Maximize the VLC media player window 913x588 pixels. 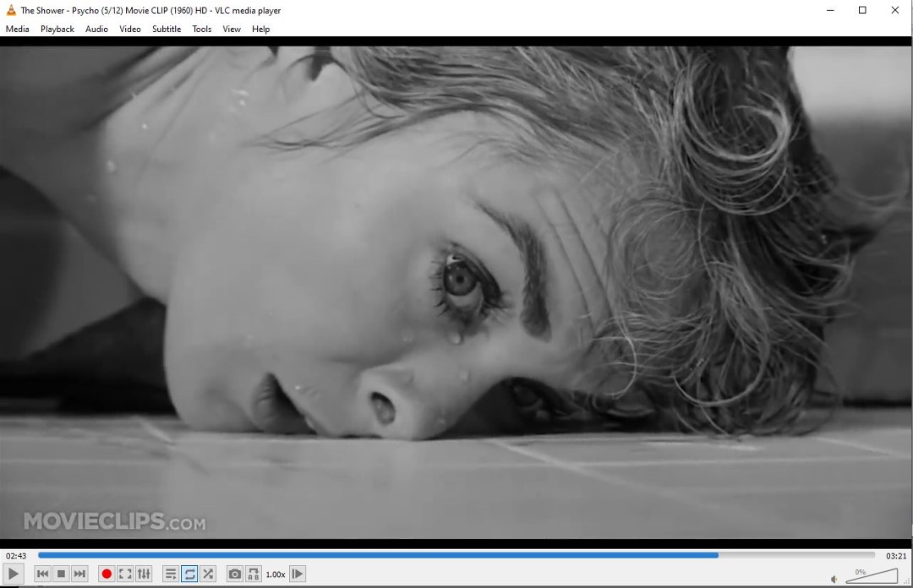[862, 10]
